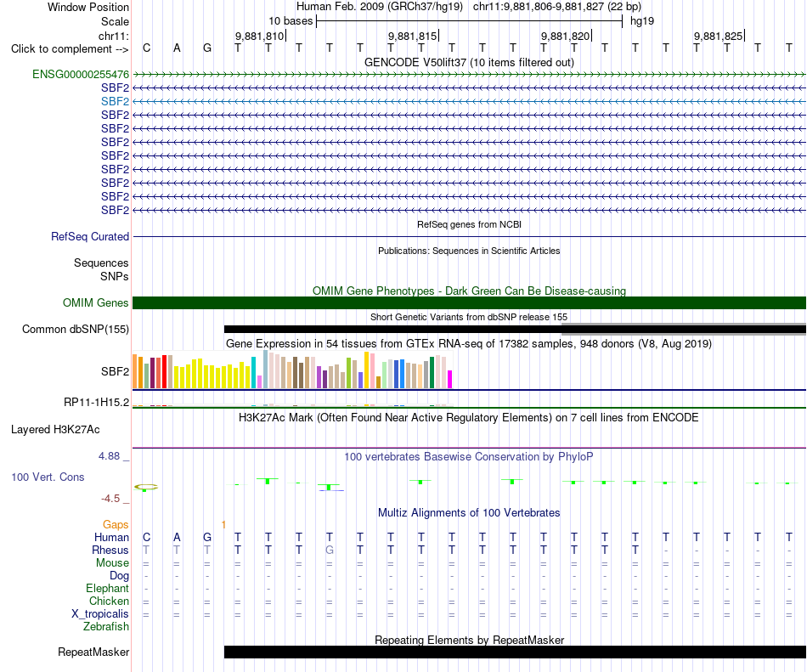Click base G in the complement ruler row
The height and width of the screenshot is (672, 807).
point(207,48)
